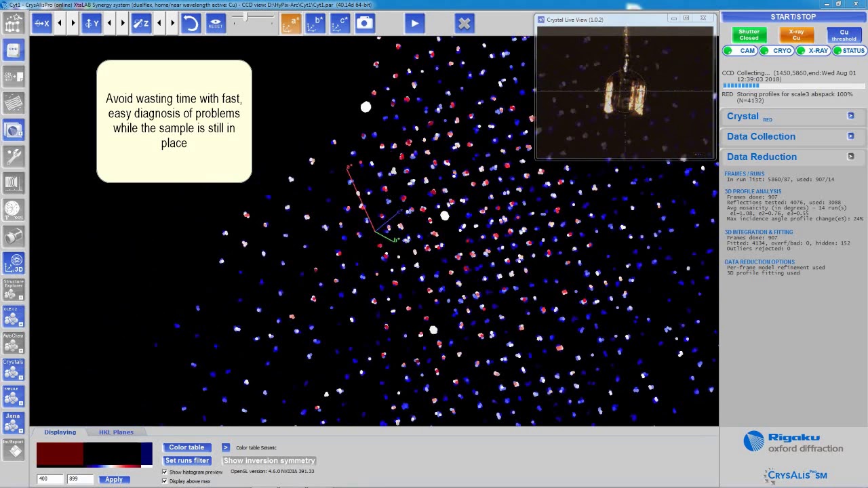The image size is (868, 488).
Task: Click the rotate around X axis icon
Action: click(x=42, y=24)
